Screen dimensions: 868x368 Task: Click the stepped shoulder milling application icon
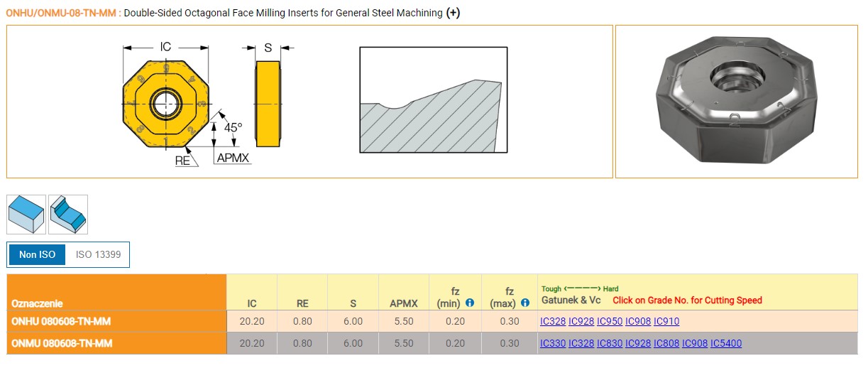(x=68, y=215)
